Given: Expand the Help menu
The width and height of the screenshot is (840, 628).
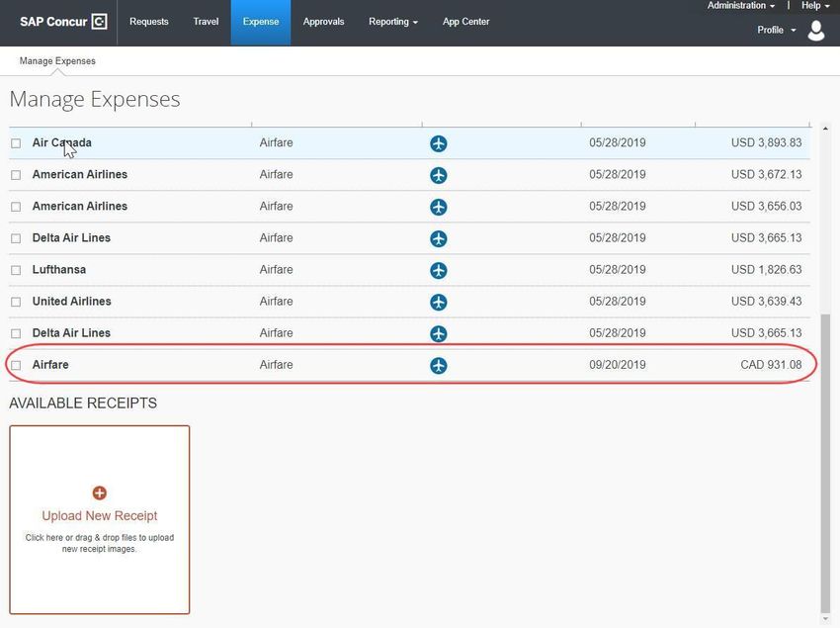Looking at the screenshot, I should tap(815, 5).
